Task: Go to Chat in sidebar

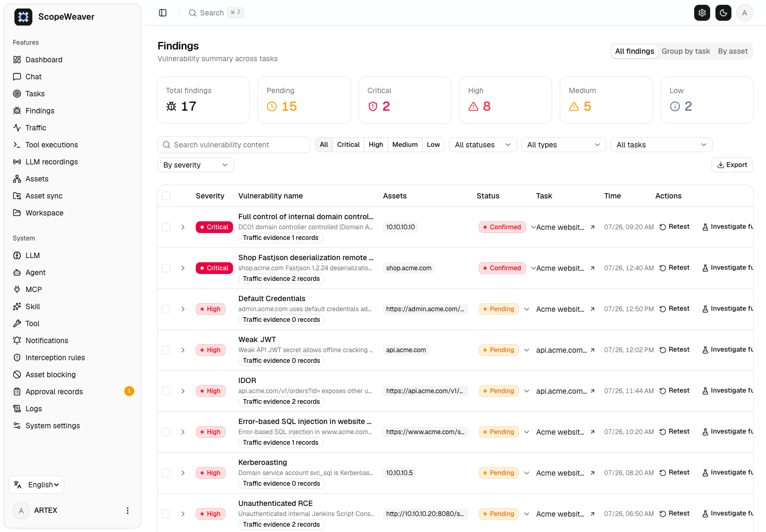Action: coord(72,77)
